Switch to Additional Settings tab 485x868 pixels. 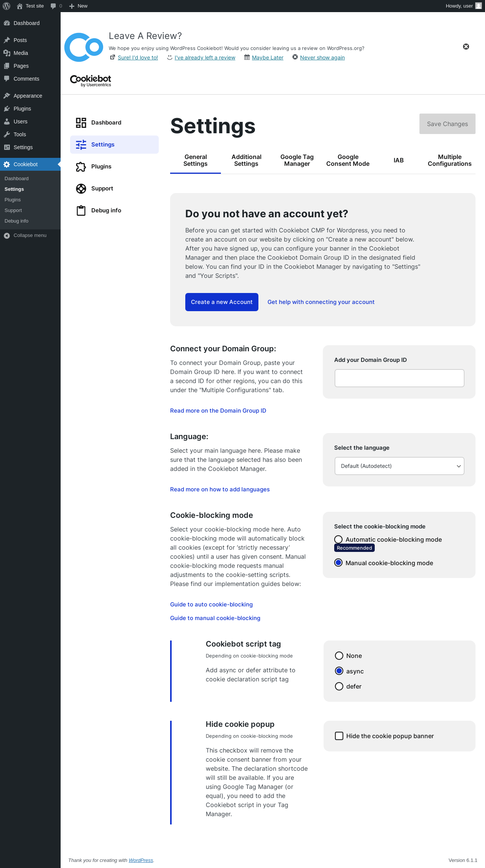(x=246, y=161)
